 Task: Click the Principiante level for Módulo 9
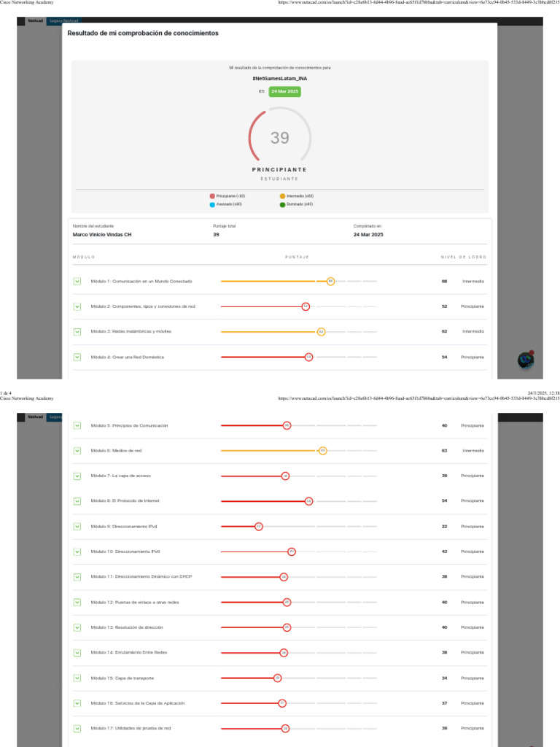click(472, 527)
